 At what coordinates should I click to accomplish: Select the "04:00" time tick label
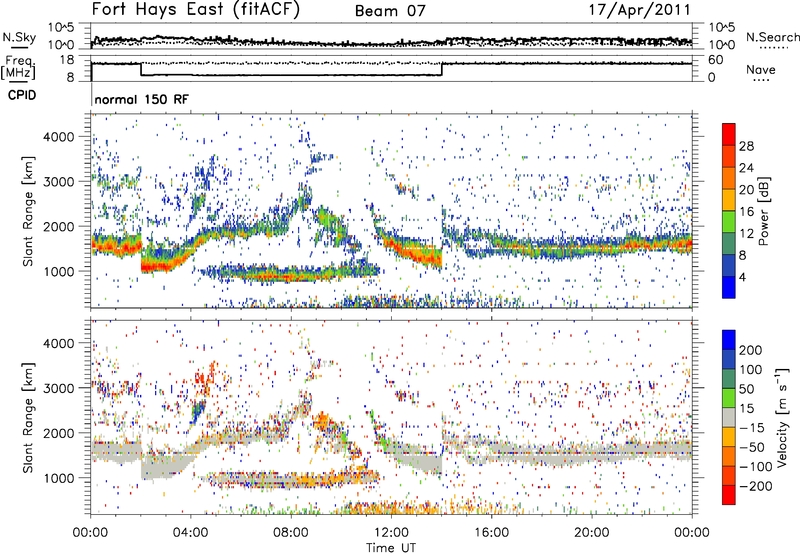tap(191, 533)
